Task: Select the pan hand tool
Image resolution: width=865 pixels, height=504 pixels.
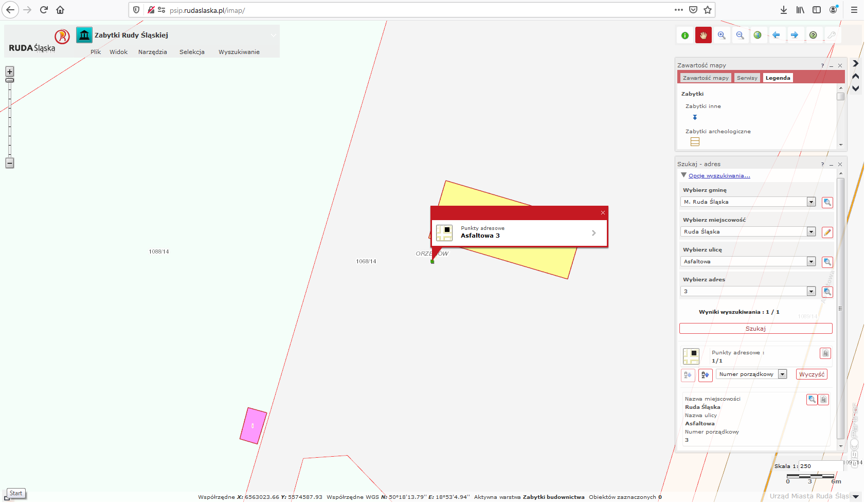Action: 704,35
